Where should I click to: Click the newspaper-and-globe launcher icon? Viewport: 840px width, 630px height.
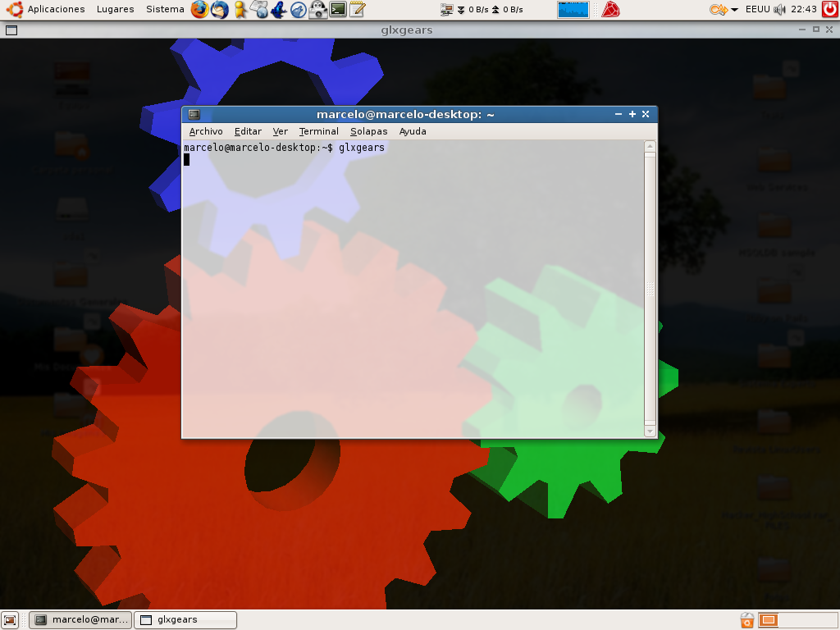point(259,9)
